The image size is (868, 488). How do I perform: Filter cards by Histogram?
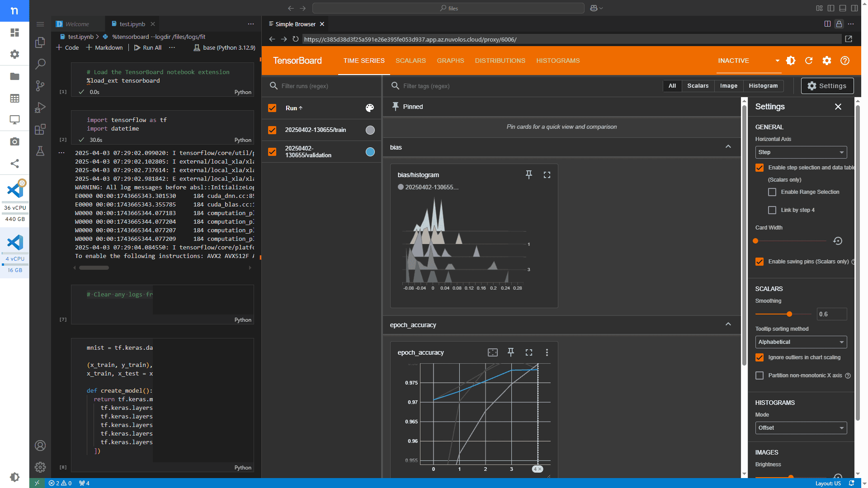763,86
